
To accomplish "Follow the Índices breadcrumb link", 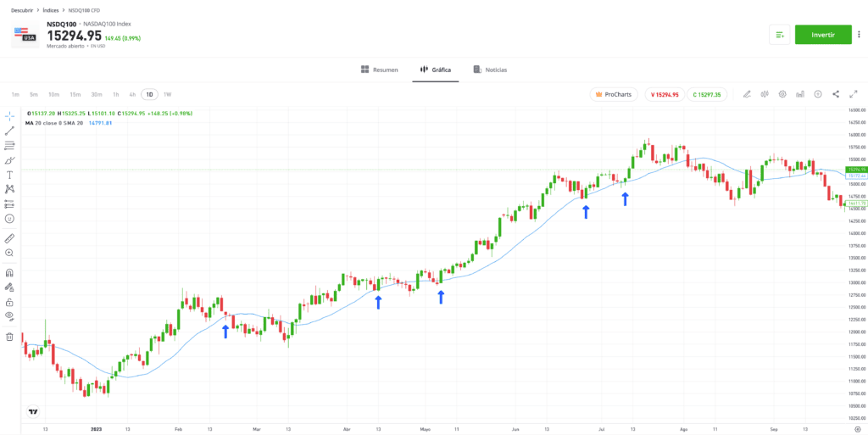I will point(52,10).
